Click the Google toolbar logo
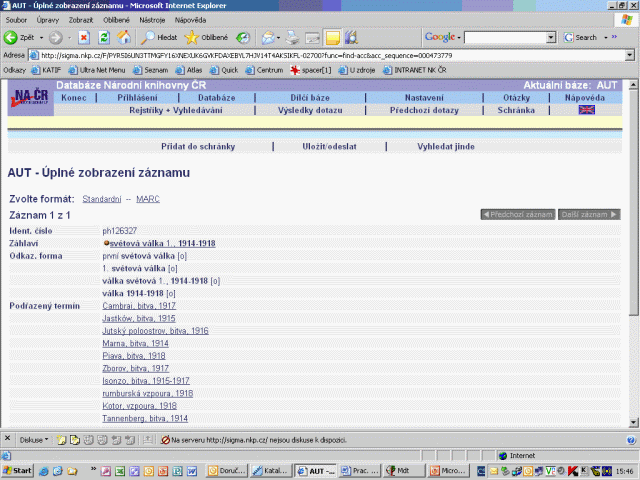 coord(440,37)
